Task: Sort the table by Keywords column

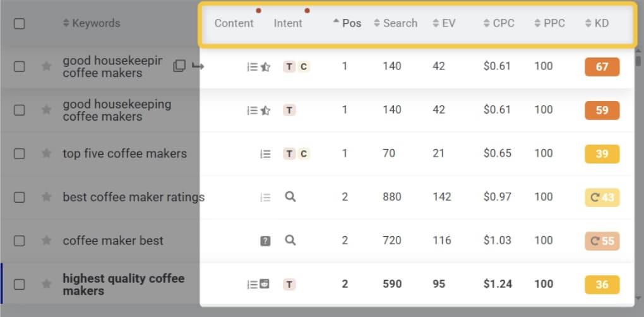Action: [x=92, y=23]
